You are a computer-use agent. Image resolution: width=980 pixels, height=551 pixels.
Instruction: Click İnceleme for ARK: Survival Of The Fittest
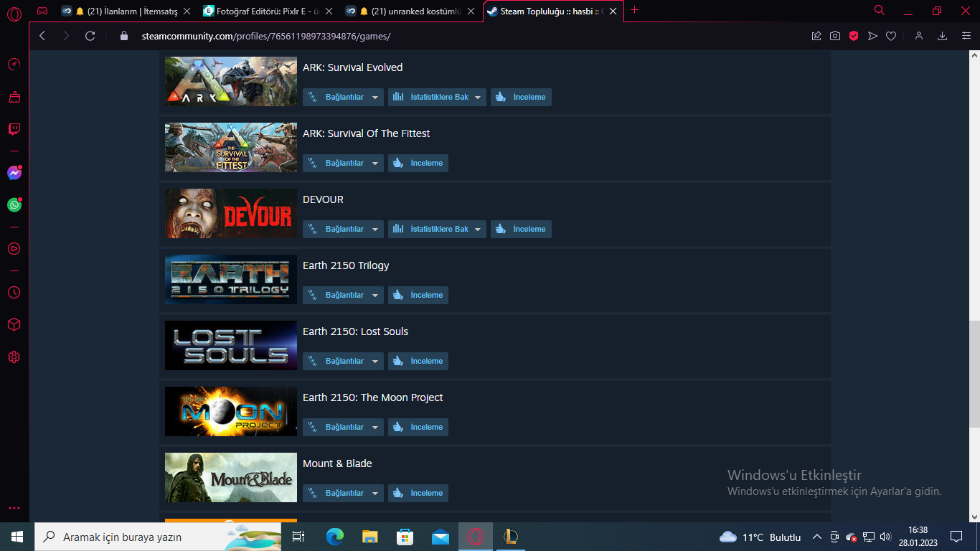(x=418, y=163)
